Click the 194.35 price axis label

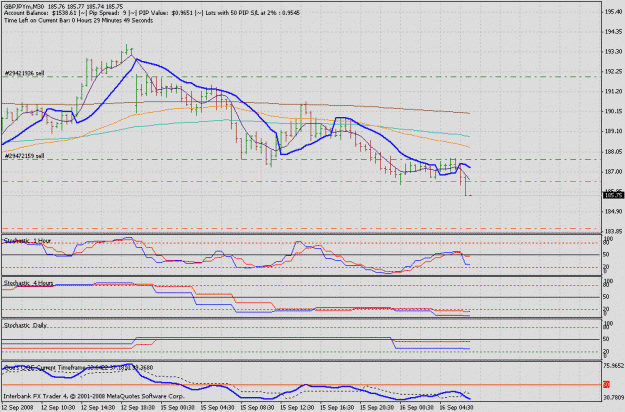tap(614, 31)
